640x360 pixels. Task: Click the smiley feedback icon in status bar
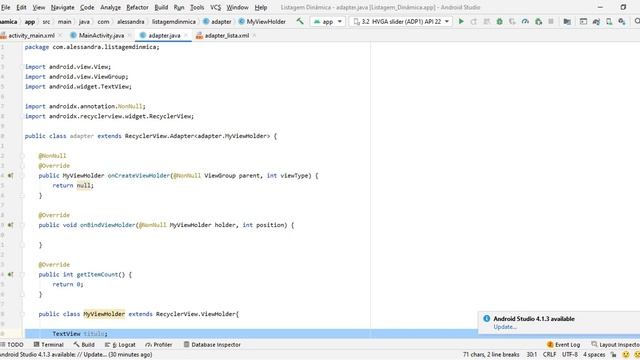(626, 355)
